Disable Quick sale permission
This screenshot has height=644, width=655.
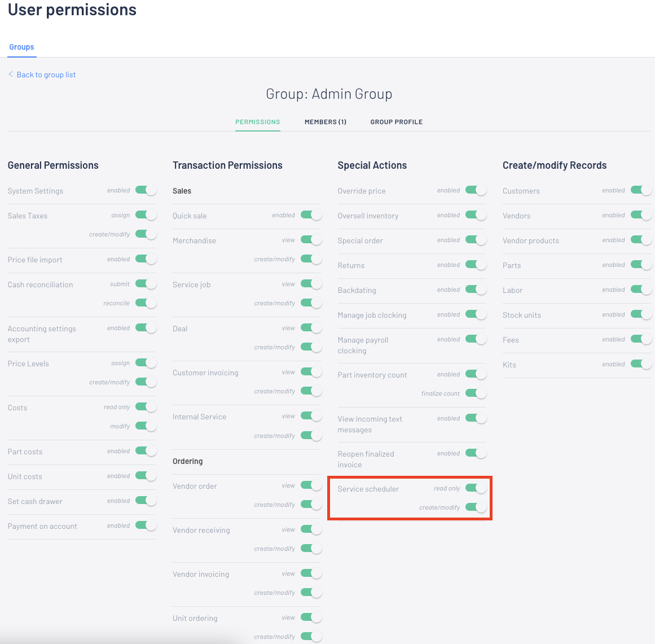[x=311, y=215]
